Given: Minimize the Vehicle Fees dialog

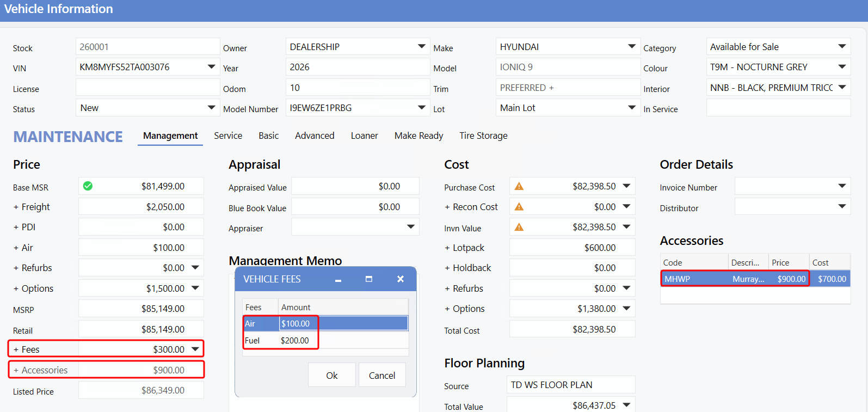Looking at the screenshot, I should pyautogui.click(x=338, y=279).
